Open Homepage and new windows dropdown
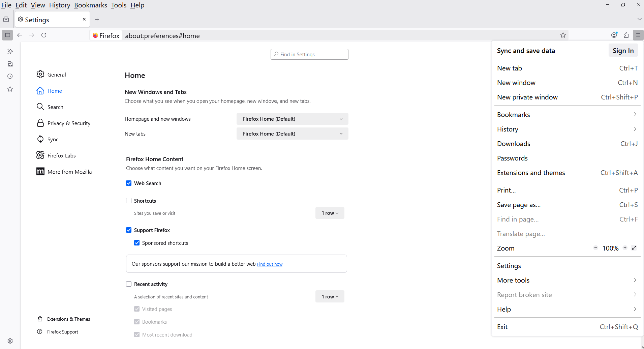The image size is (644, 349). click(292, 119)
